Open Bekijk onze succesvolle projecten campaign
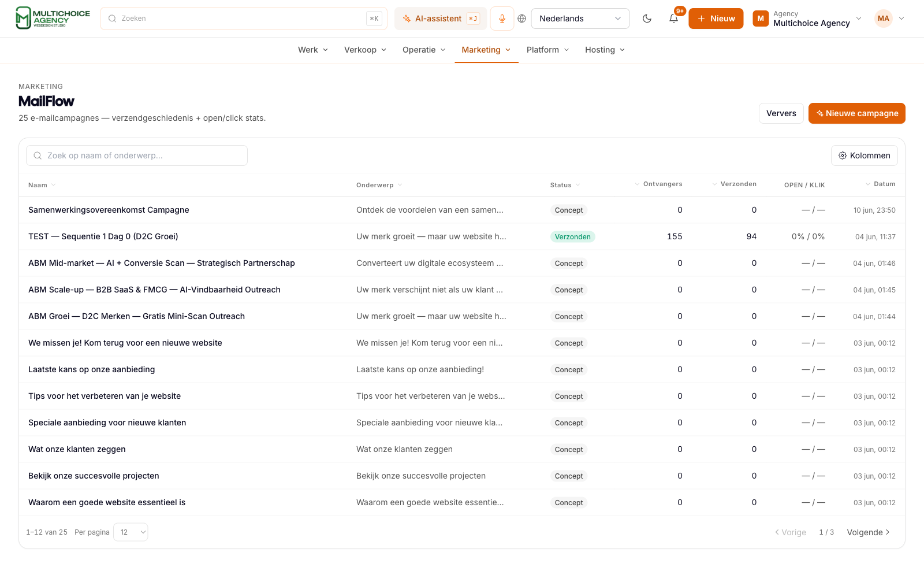Viewport: 924px width, 578px height. pos(94,476)
